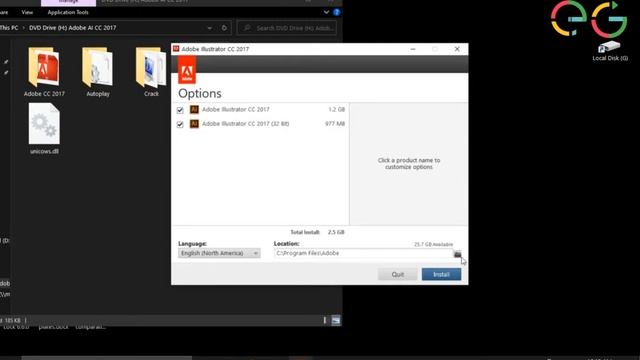Click the 1.2 GB size value
Image resolution: width=640 pixels, height=360 pixels.
tap(337, 109)
